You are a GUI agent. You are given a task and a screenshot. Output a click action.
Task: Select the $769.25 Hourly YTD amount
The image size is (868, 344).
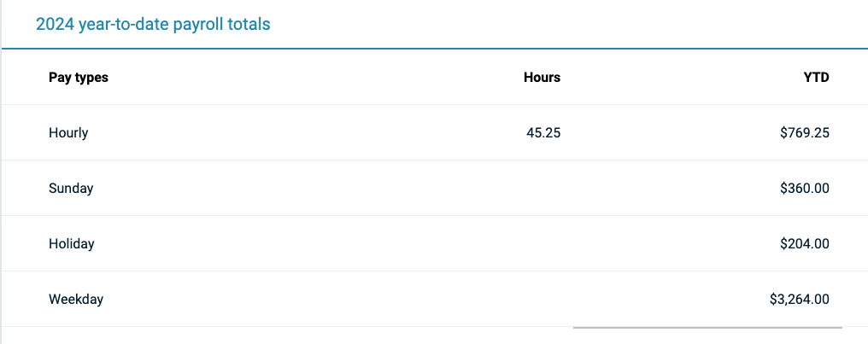(x=804, y=133)
